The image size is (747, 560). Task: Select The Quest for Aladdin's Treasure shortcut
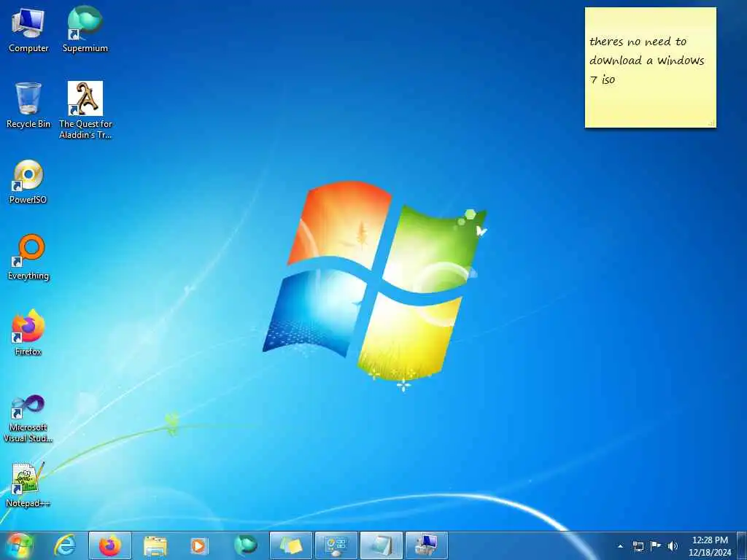pos(85,111)
